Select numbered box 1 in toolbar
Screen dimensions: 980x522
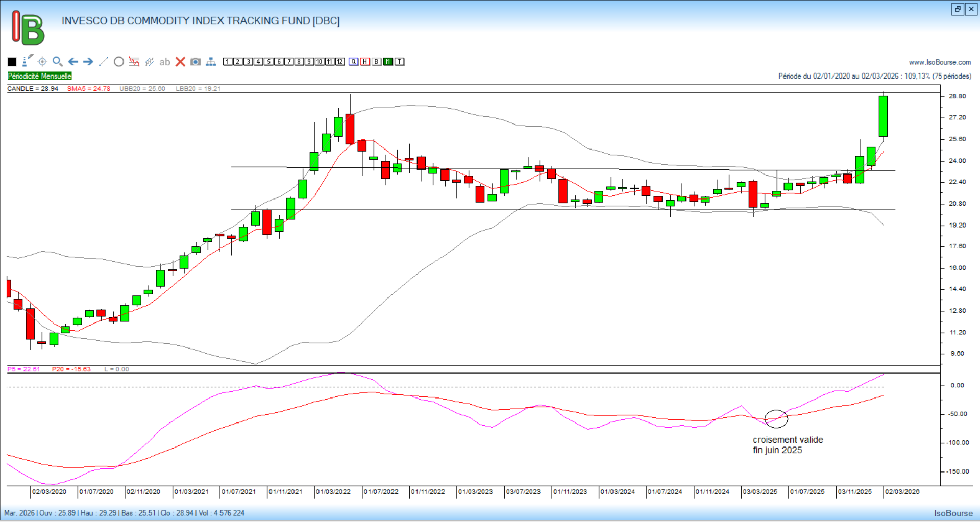228,62
